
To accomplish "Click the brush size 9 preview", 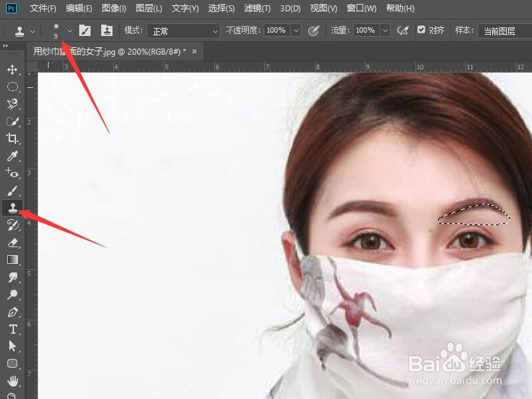I will pyautogui.click(x=56, y=31).
